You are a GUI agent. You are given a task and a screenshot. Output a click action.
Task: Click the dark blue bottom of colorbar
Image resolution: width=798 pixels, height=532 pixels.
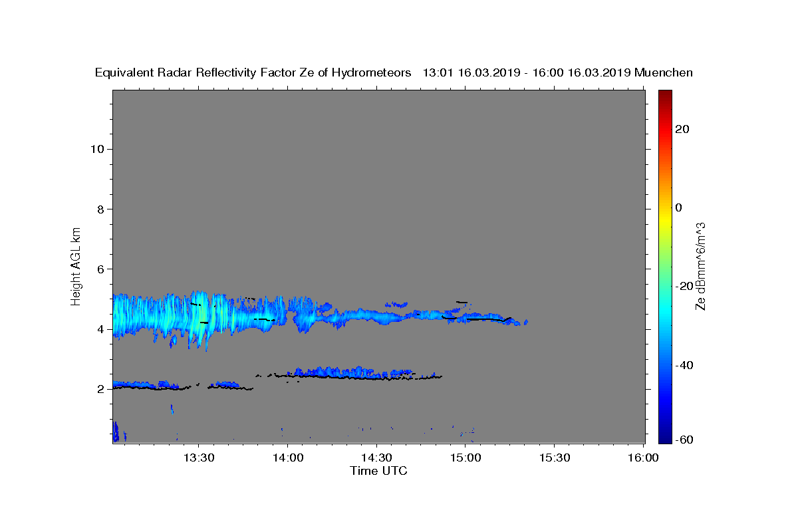tap(665, 438)
